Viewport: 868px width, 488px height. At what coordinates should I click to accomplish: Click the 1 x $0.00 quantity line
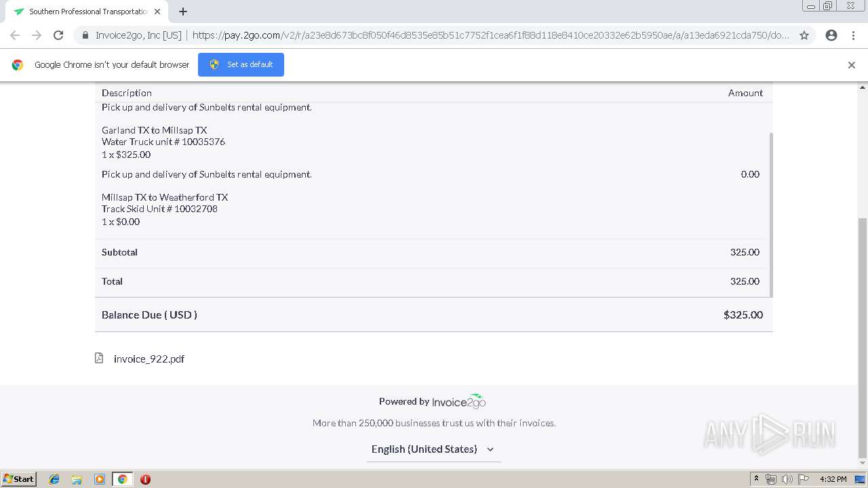(121, 222)
